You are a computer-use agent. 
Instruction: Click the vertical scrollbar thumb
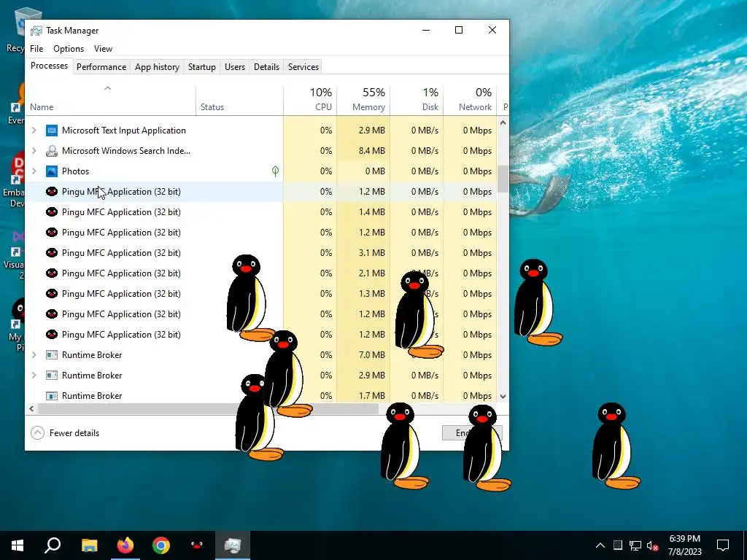pos(503,179)
